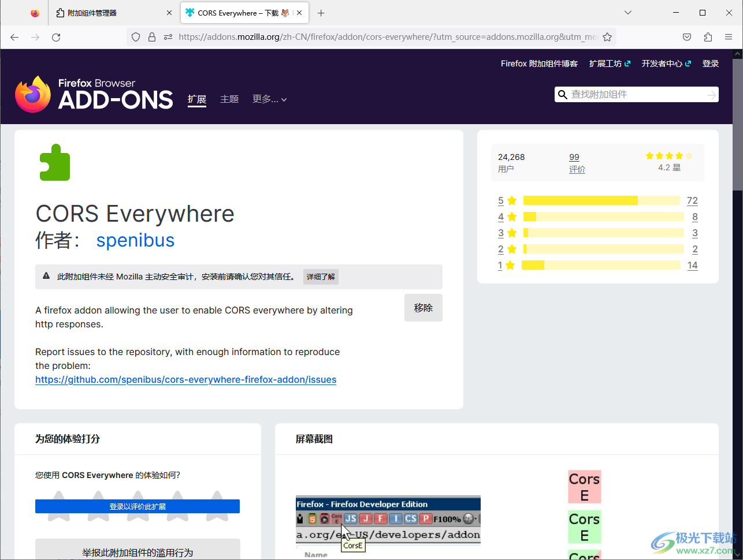
Task: Filter reviews by 3 star label
Action: (507, 233)
